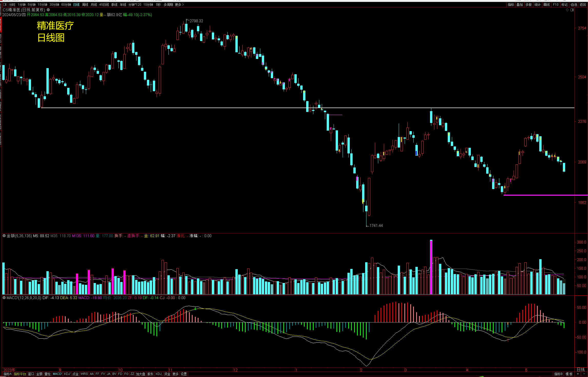Click the diamond icon at chart top right
Screen dimensions: 588x377
coord(567,10)
